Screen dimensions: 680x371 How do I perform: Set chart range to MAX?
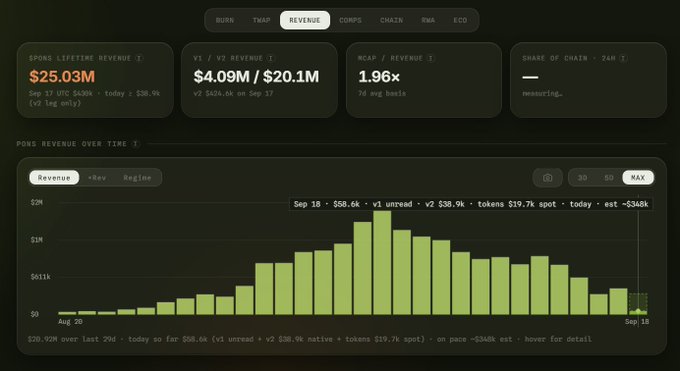[638, 178]
